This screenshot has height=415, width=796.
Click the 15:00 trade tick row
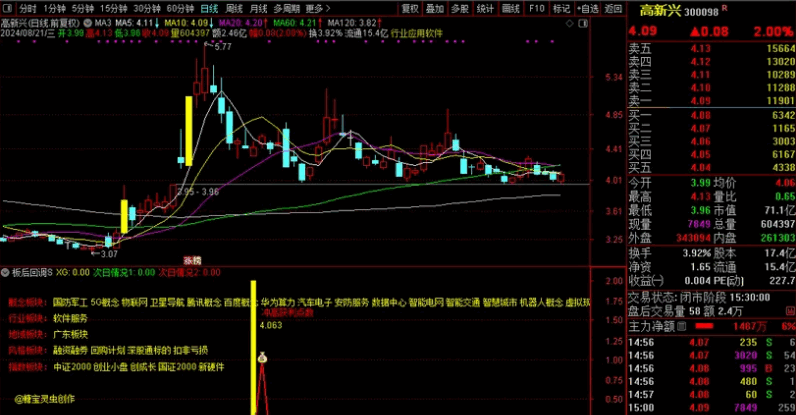[x=712, y=407]
